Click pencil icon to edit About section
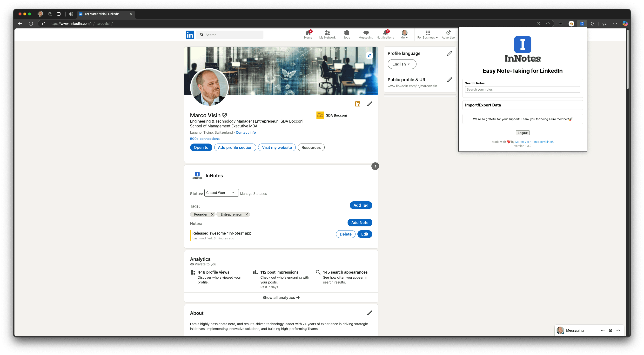The image size is (644, 355). pyautogui.click(x=369, y=313)
